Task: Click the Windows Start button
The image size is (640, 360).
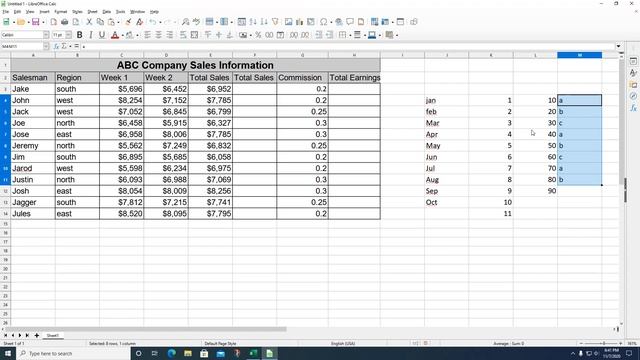Action: click(8, 353)
